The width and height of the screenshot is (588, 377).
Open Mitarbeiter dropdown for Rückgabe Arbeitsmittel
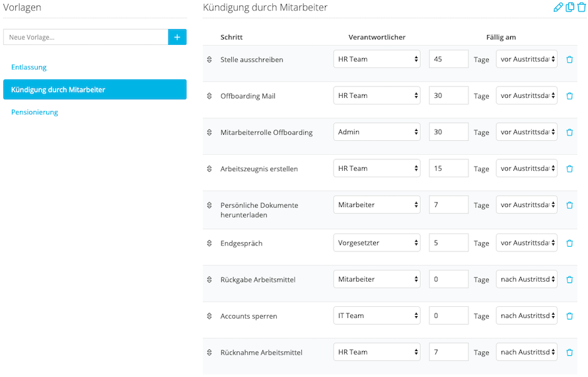coord(377,279)
